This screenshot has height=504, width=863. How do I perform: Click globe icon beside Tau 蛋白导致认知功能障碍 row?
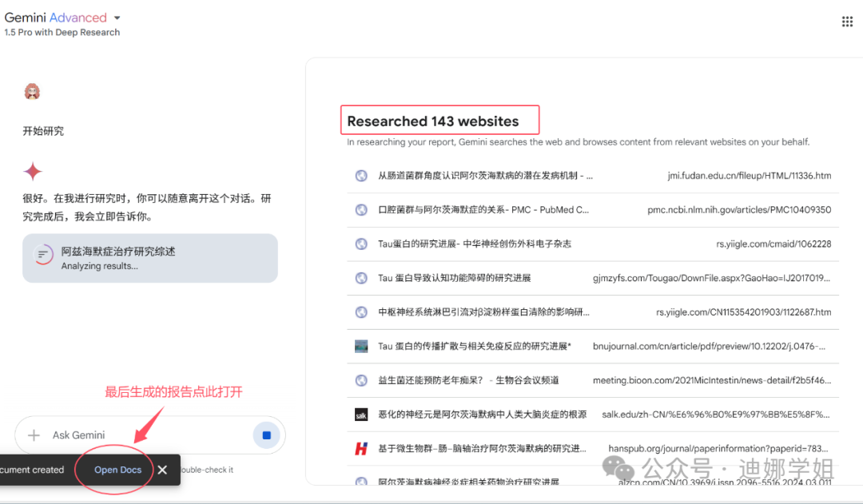361,279
